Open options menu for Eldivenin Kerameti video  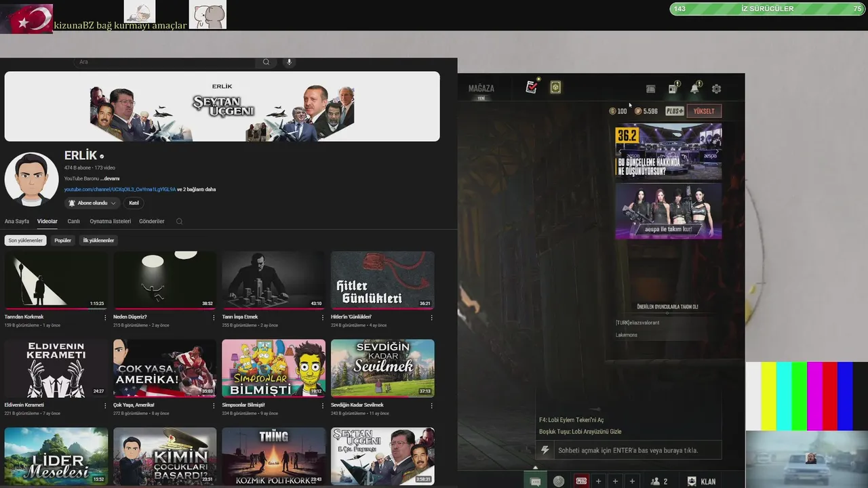[105, 405]
